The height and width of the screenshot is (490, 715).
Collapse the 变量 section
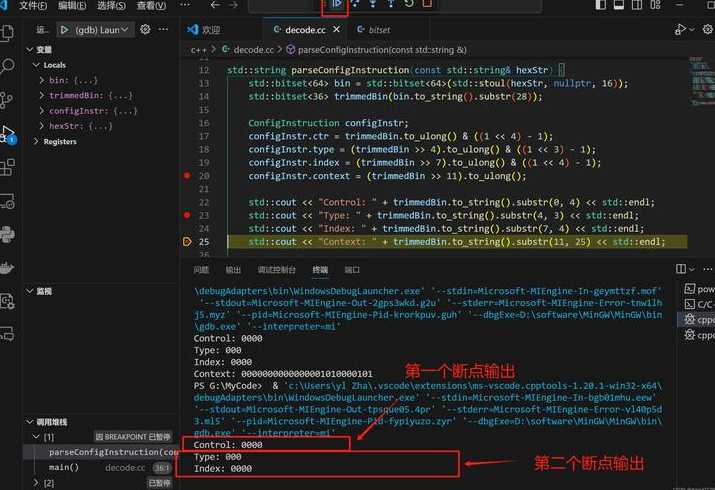tap(30, 49)
